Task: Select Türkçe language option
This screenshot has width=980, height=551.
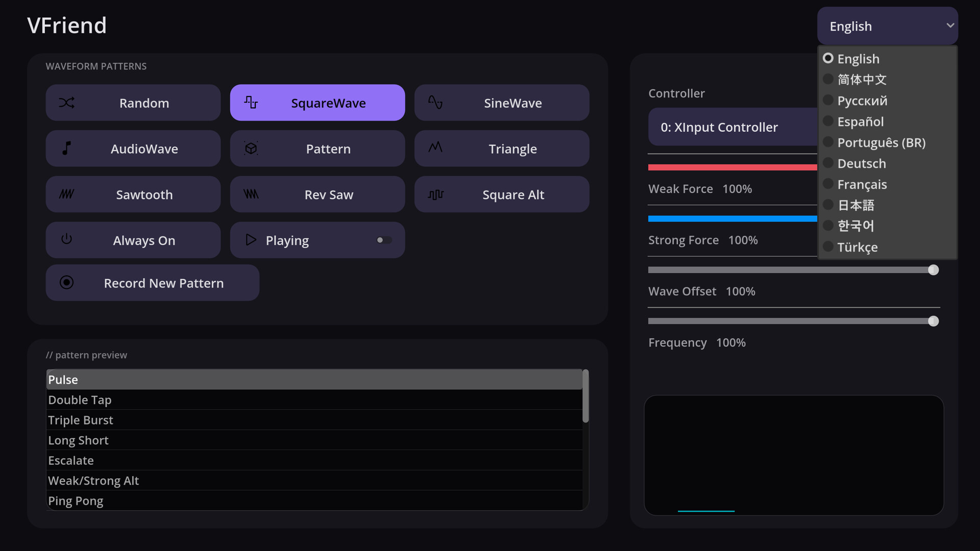Action: 887,247
